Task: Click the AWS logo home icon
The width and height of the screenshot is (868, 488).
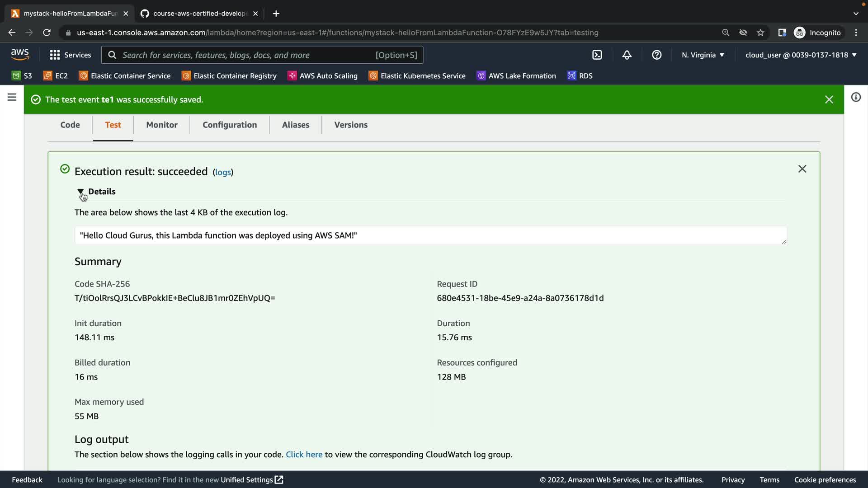Action: [x=20, y=55]
